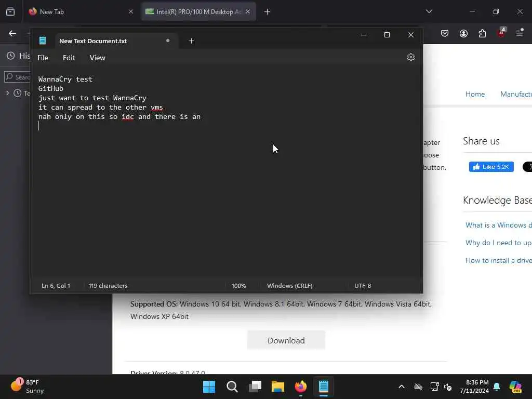The width and height of the screenshot is (532, 399).
Task: Click the Download button
Action: click(286, 340)
